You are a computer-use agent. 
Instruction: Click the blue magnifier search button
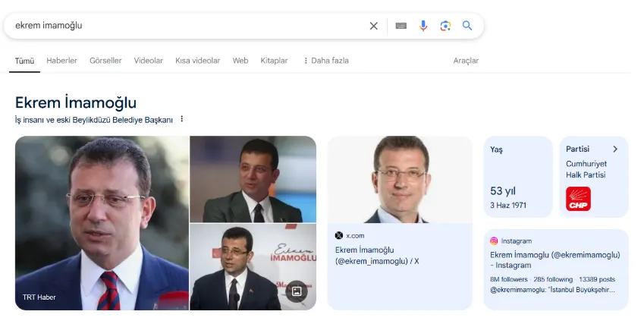coord(467,26)
